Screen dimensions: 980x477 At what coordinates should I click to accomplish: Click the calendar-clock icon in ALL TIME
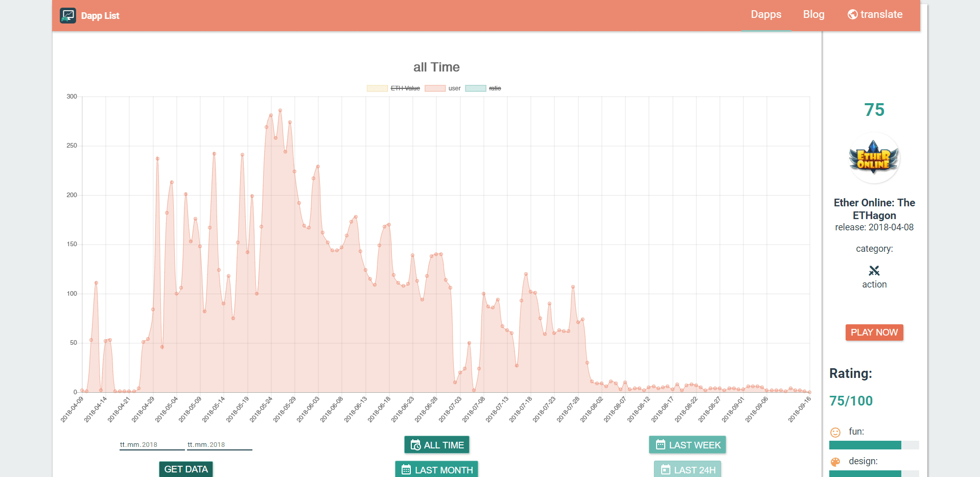[415, 445]
